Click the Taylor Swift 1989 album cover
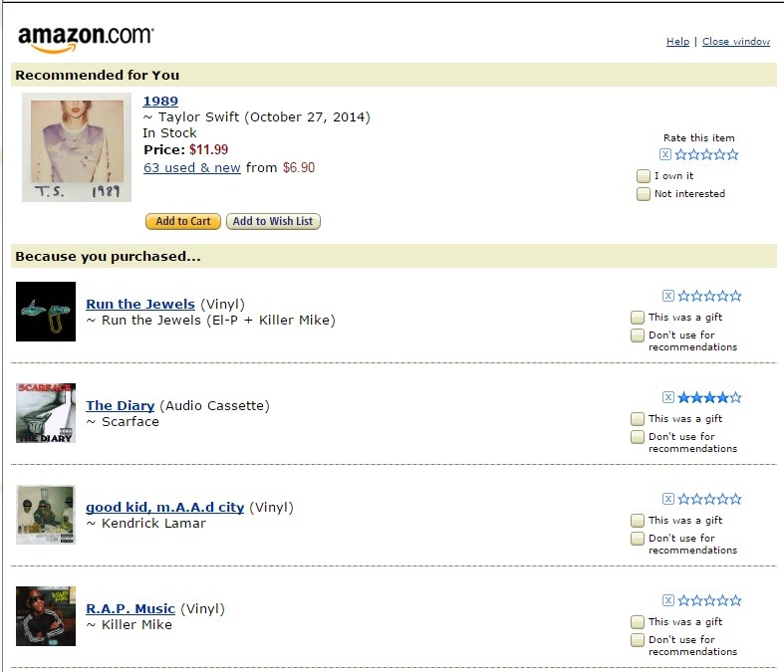Viewport: 784px width, 672px height. pyautogui.click(x=77, y=147)
